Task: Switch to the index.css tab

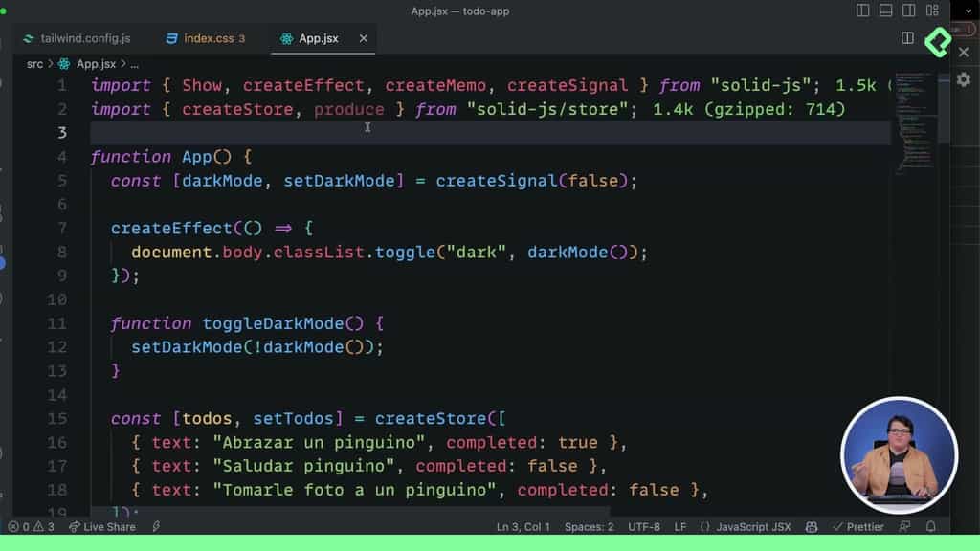Action: pos(203,38)
